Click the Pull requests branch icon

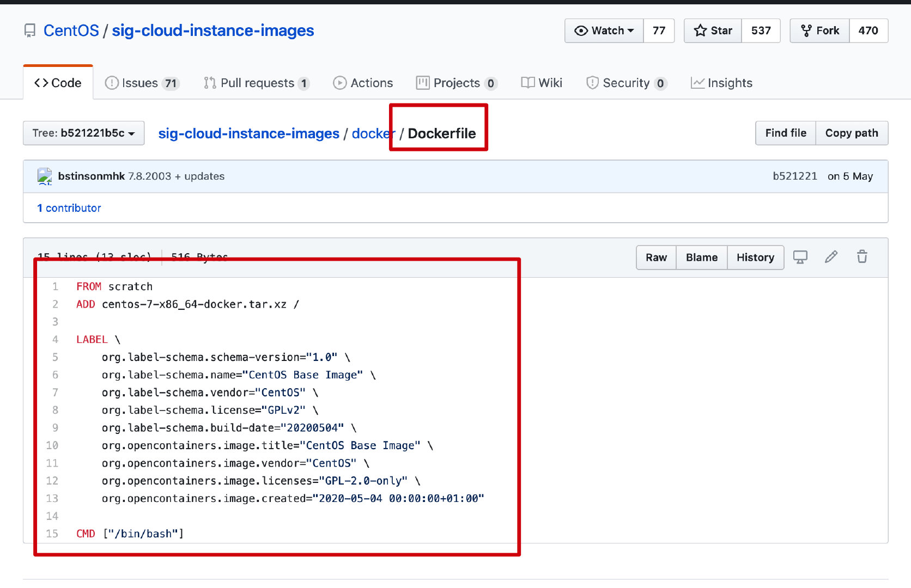(x=210, y=83)
